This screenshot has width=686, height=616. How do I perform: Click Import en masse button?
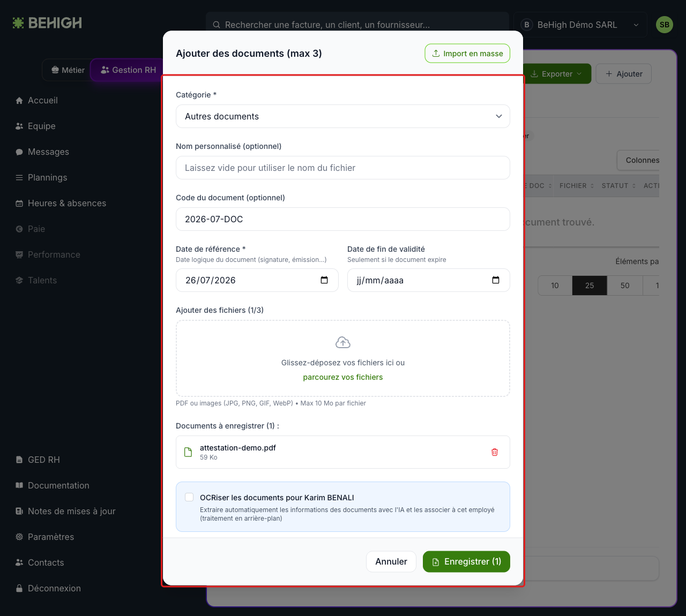467,54
